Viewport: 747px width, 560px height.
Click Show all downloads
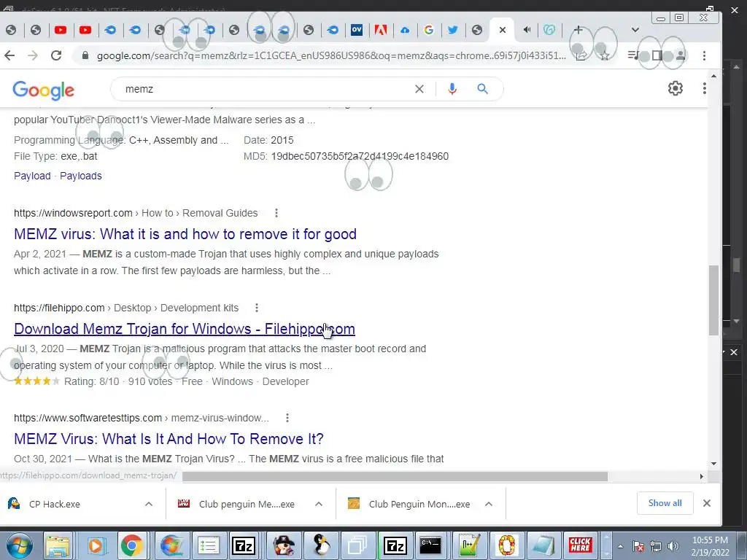tap(665, 503)
